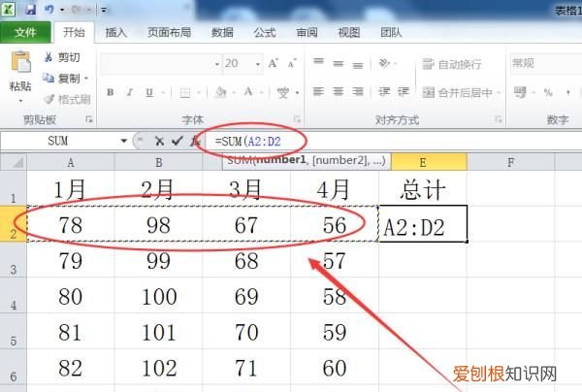Image resolution: width=582 pixels, height=392 pixels.
Task: Click in the formula bar with =SUM(A2:D2
Action: [x=394, y=142]
